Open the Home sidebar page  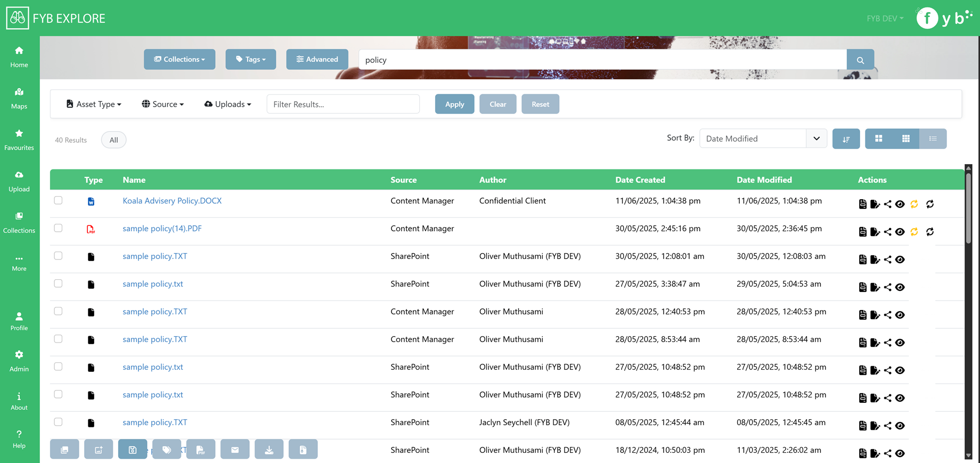coord(19,57)
